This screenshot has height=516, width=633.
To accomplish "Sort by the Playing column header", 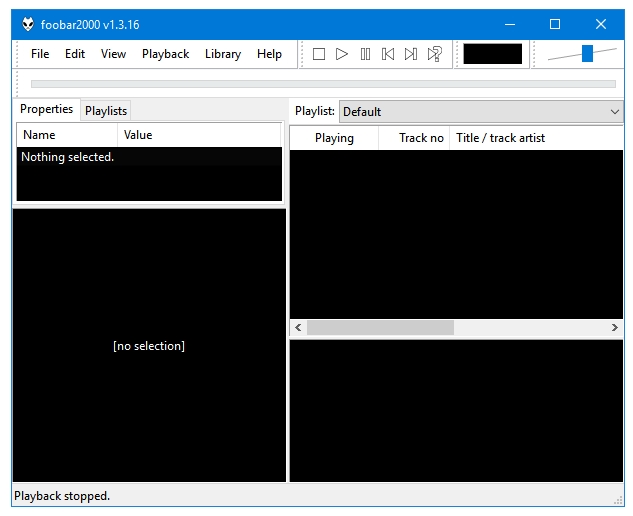I will pos(334,138).
